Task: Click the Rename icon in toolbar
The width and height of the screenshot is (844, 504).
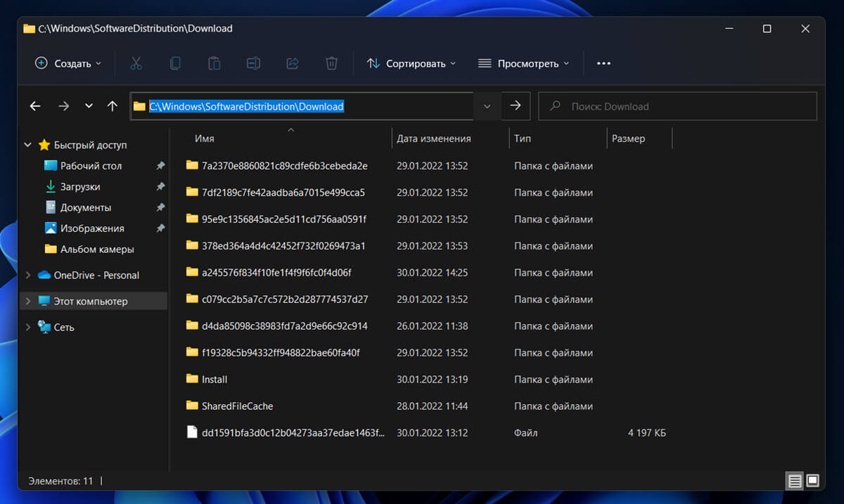Action: click(253, 63)
